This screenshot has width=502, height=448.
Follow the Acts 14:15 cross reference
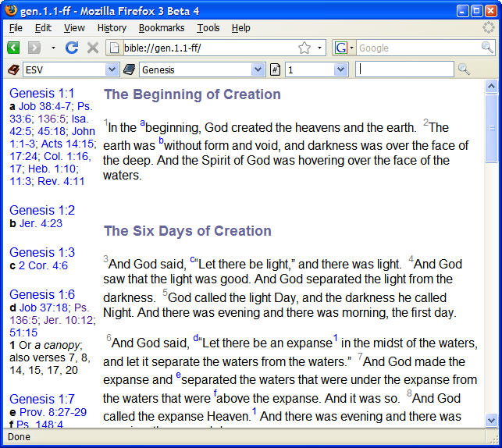[x=67, y=144]
